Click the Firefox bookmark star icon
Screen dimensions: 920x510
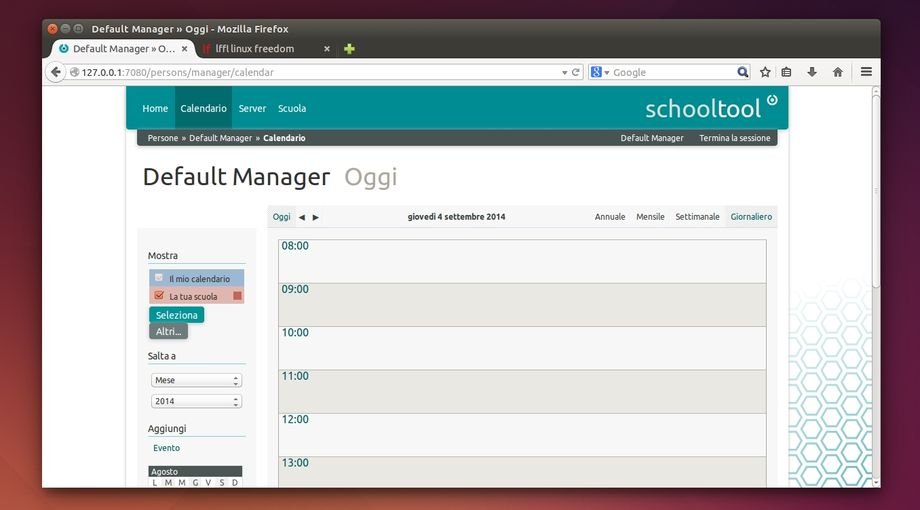[x=765, y=72]
